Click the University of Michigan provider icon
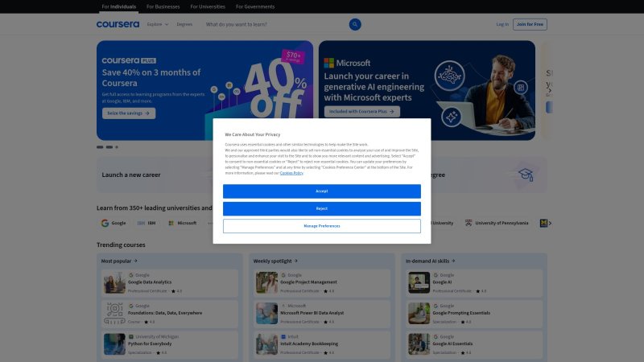This screenshot has width=644, height=362. tap(131, 336)
